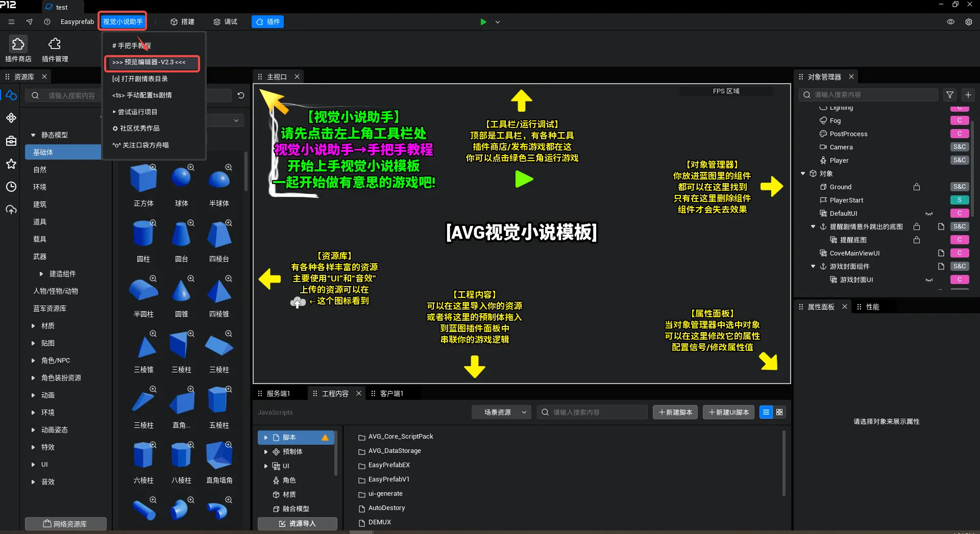Run the game with green play button
This screenshot has width=980, height=534.
coord(483,22)
